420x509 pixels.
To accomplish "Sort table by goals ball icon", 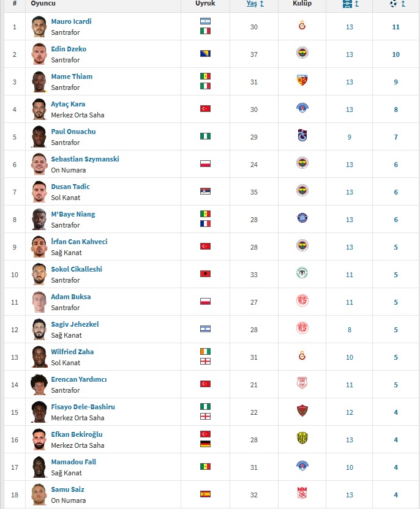I will pyautogui.click(x=393, y=4).
